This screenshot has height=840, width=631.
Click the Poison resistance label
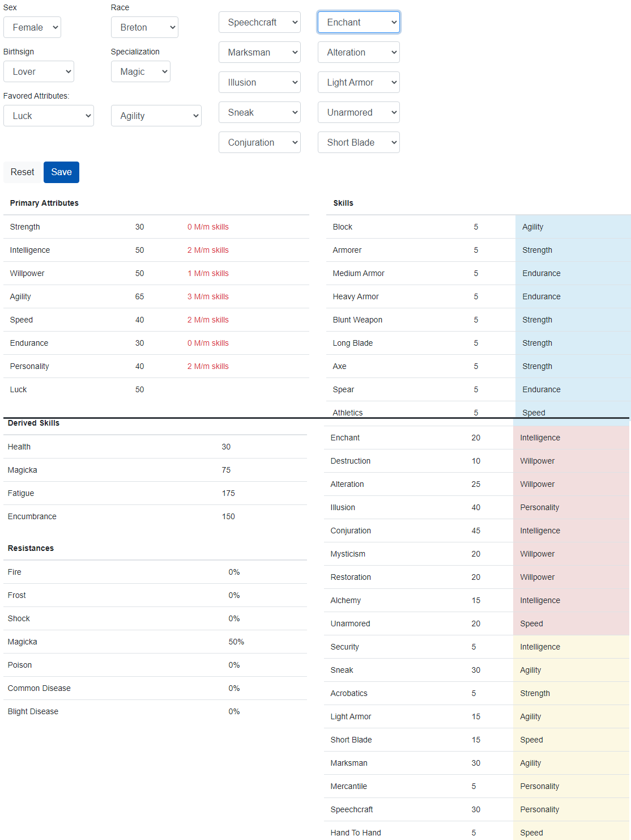(x=20, y=665)
